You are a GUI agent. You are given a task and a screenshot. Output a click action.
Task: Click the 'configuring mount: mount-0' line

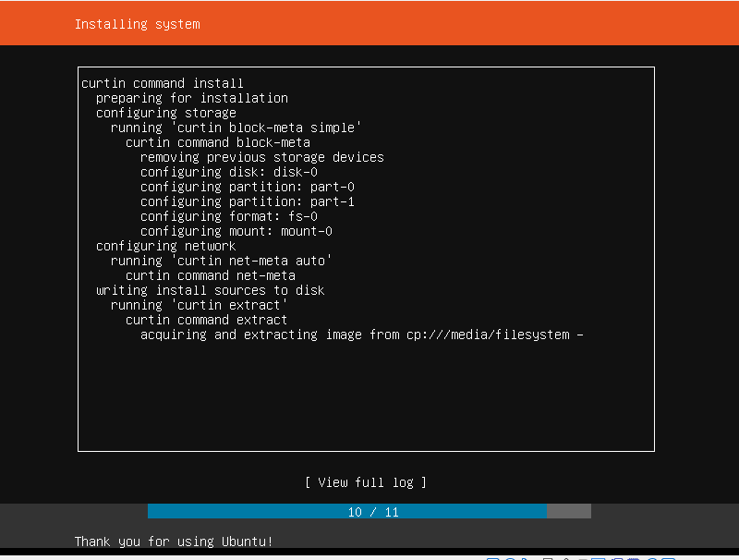(x=236, y=231)
